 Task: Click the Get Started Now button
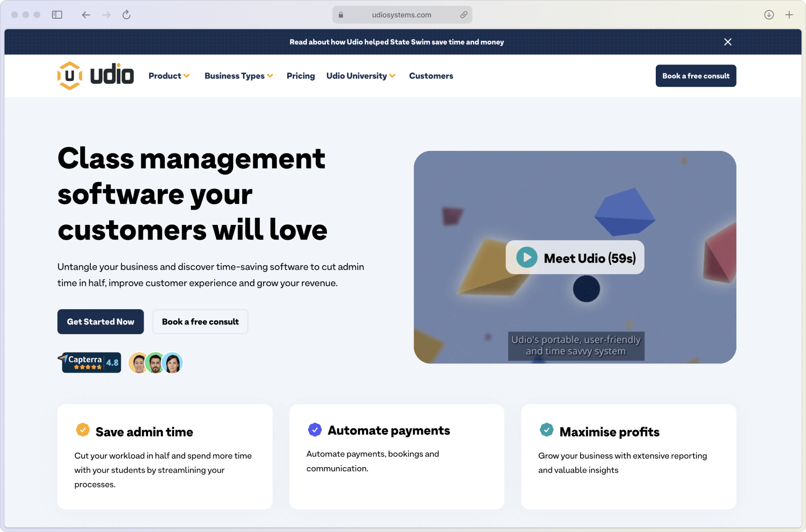100,321
